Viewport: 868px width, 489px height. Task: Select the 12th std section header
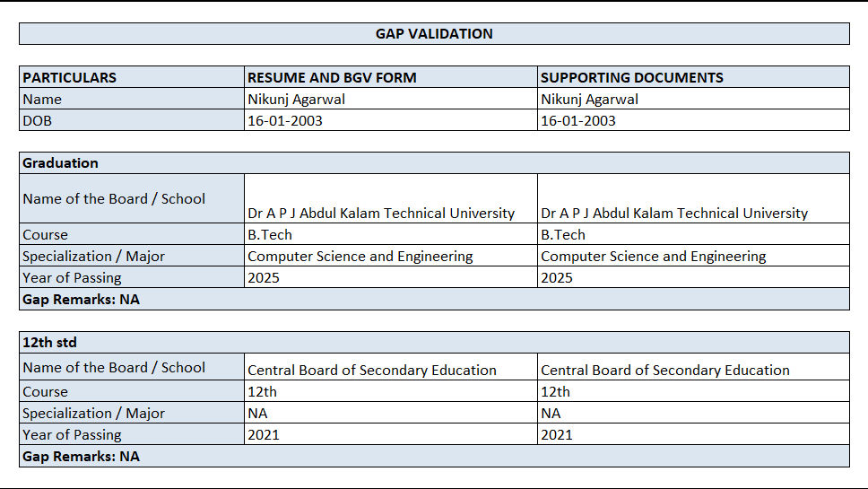[x=434, y=343]
